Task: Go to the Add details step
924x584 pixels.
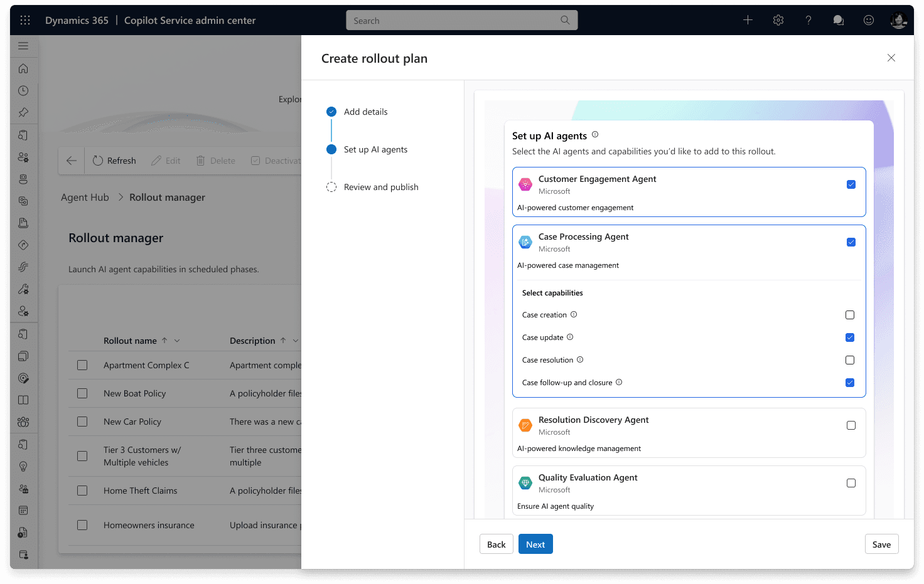Action: (357, 112)
